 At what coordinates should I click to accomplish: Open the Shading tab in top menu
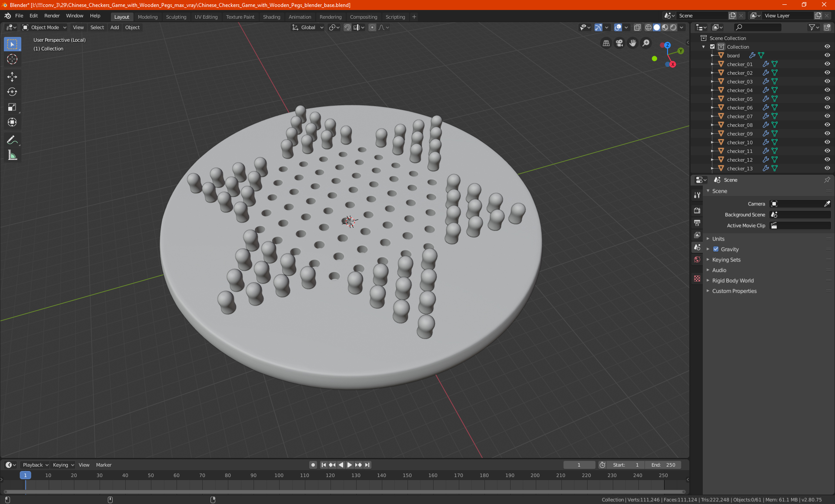[271, 16]
